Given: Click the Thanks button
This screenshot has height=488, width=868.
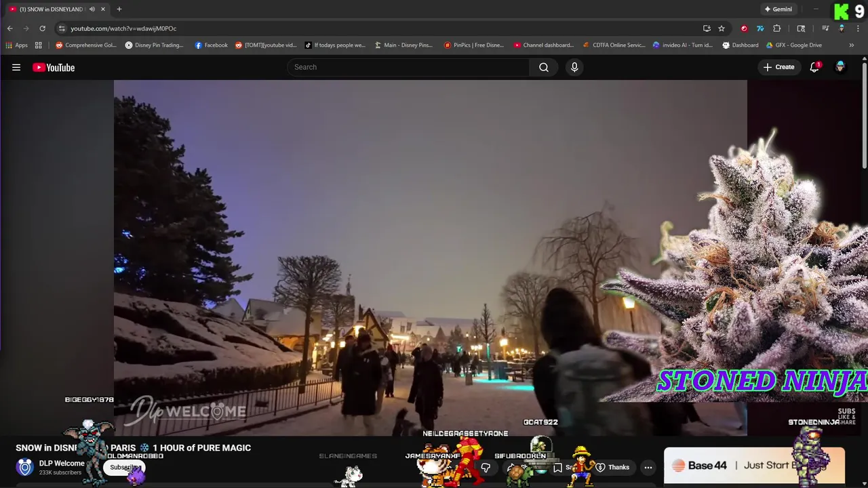Looking at the screenshot, I should coord(612,467).
